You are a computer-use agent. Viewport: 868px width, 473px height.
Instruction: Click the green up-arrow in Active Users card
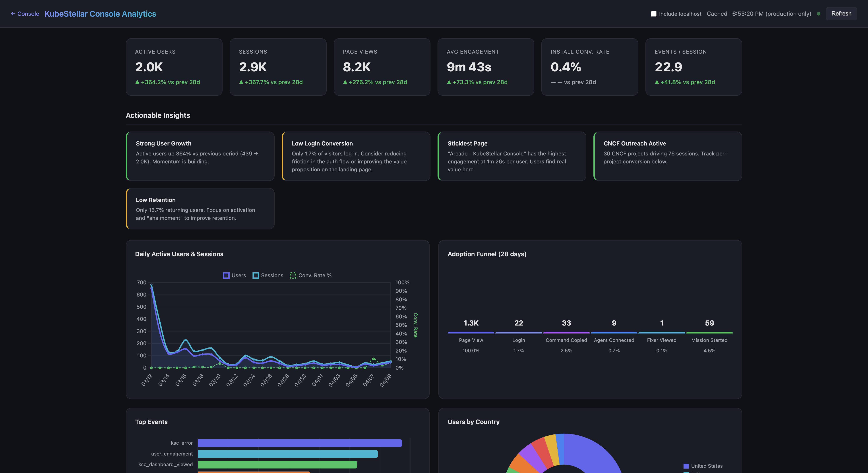[x=137, y=82]
